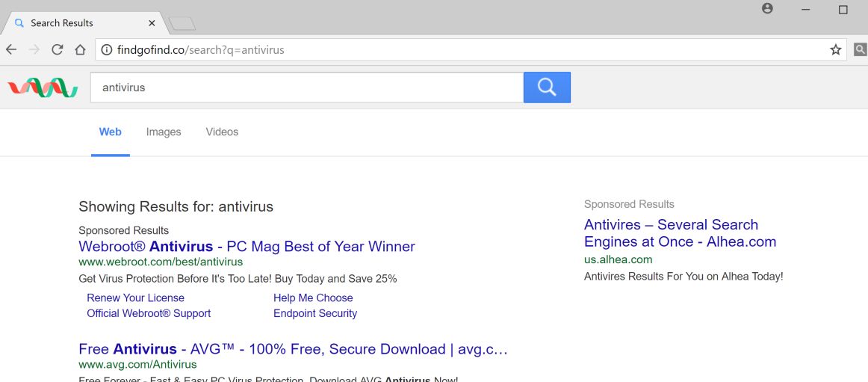Select the Web results tab
This screenshot has height=382, width=868.
point(110,132)
